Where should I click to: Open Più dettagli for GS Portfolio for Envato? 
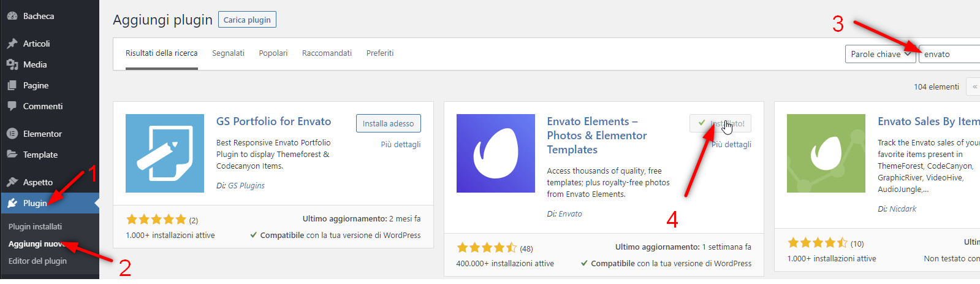pos(401,144)
